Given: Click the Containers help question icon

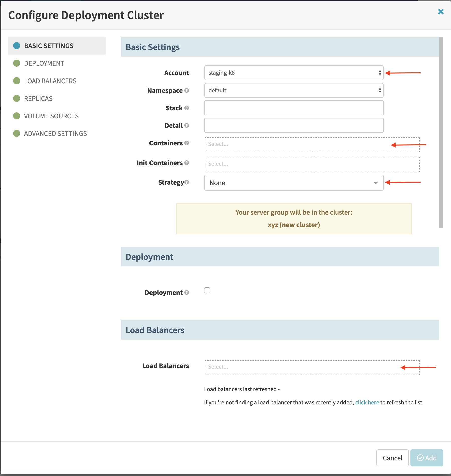Looking at the screenshot, I should tap(187, 143).
